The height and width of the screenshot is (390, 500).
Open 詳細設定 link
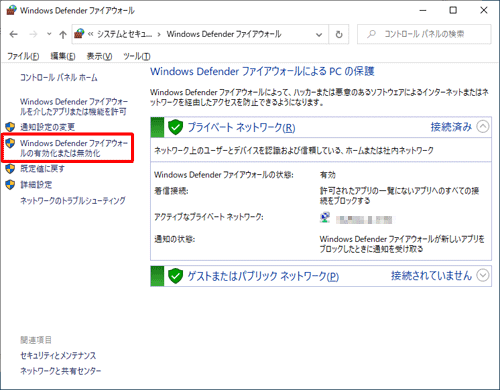point(36,185)
